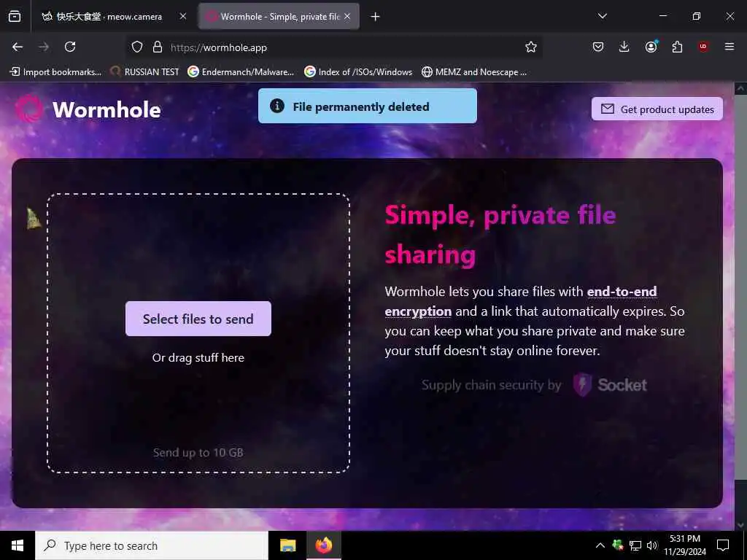Click Get product updates button

[657, 109]
